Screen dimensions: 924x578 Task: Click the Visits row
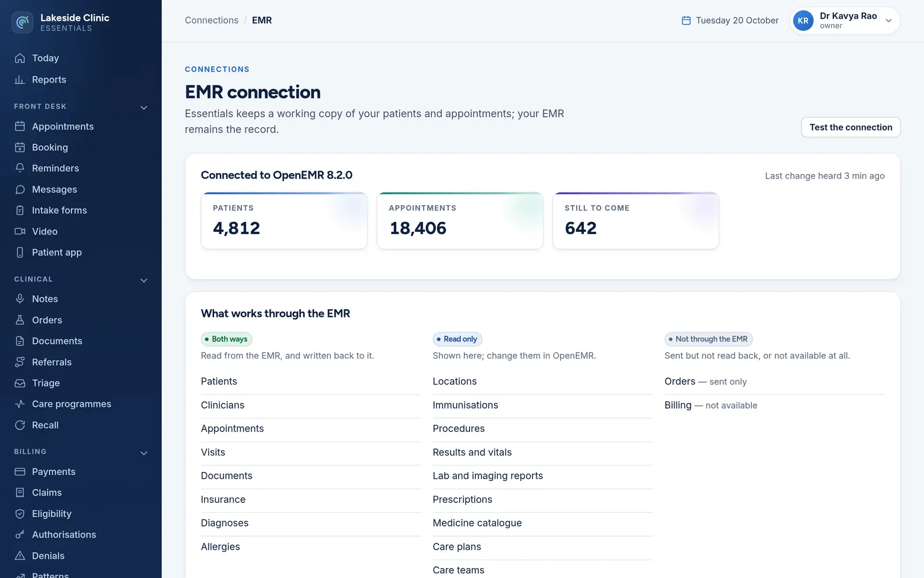(311, 453)
